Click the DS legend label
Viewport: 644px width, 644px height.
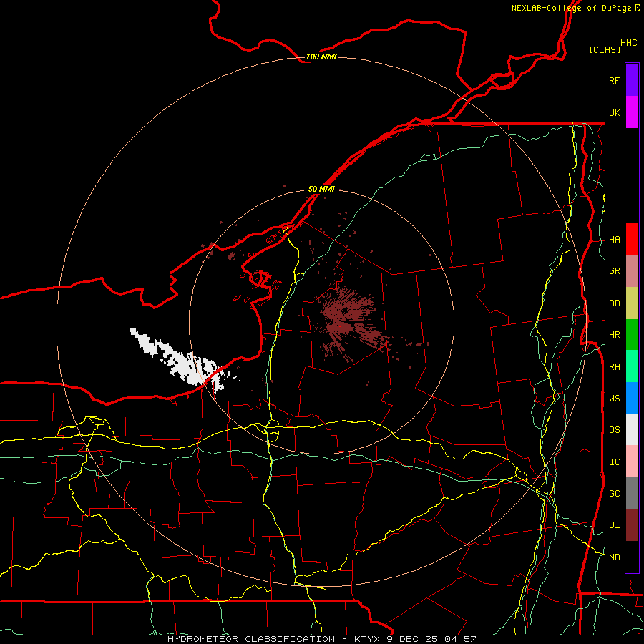pyautogui.click(x=614, y=430)
